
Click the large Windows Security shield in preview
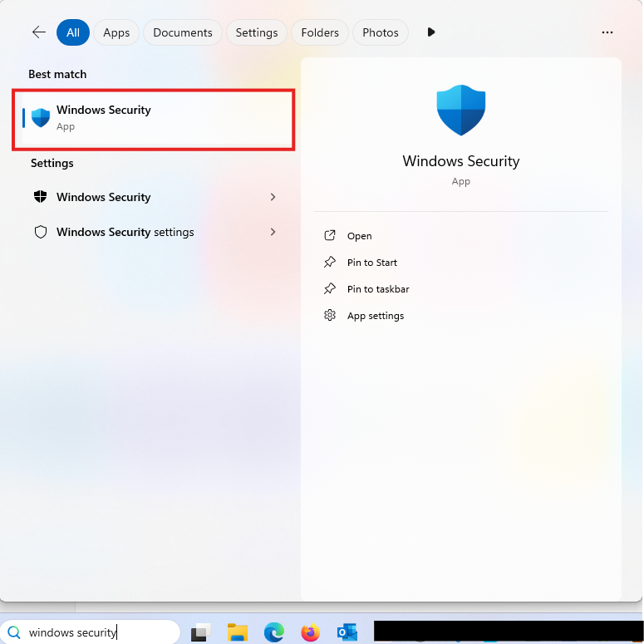point(461,110)
